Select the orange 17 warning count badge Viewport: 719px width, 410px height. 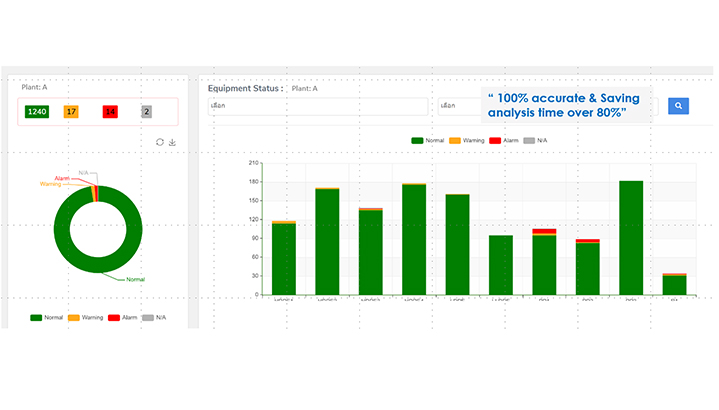tap(71, 112)
